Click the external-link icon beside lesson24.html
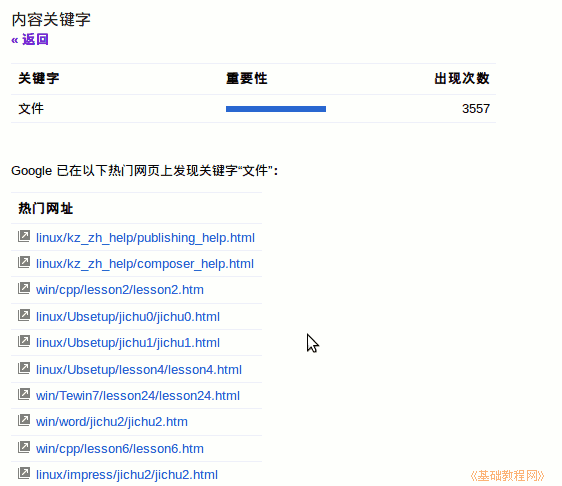Screen dimensions: 562x486 coord(24,394)
